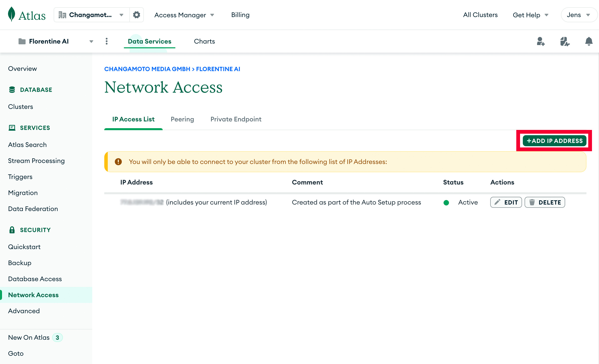Open the project activity feed icon
The image size is (599, 364).
[x=565, y=41]
